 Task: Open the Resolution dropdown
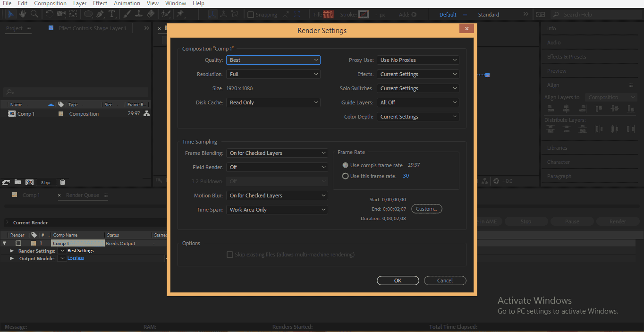(x=273, y=74)
